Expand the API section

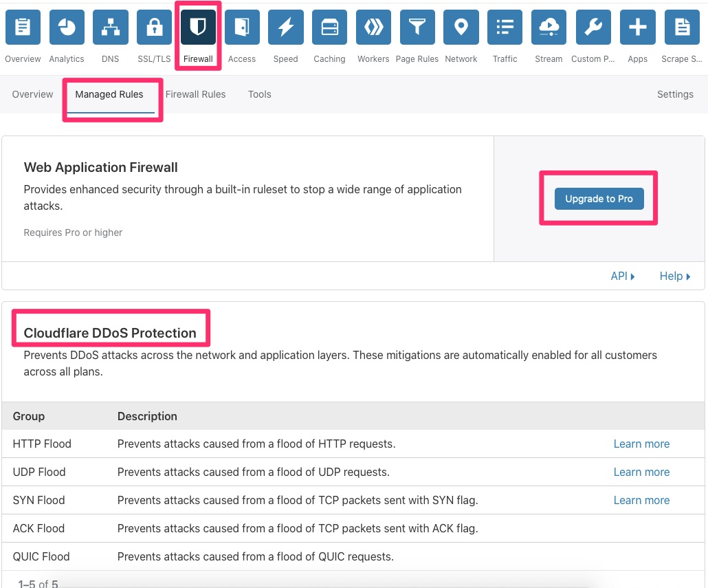point(619,276)
